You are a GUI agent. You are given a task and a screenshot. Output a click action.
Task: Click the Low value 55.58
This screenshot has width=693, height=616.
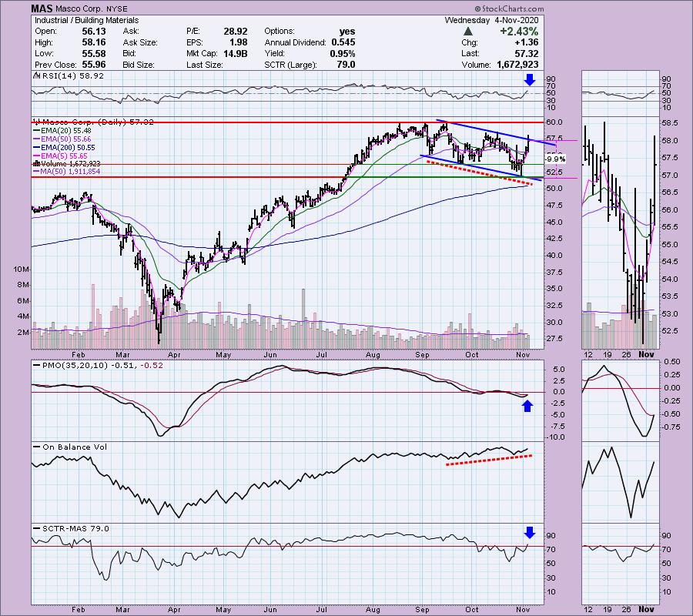(x=93, y=53)
